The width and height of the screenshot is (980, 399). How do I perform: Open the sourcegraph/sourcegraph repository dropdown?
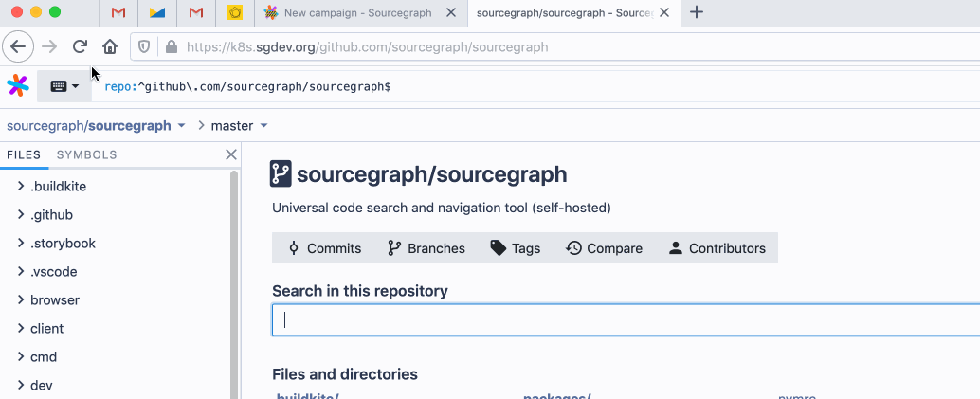[x=181, y=126]
